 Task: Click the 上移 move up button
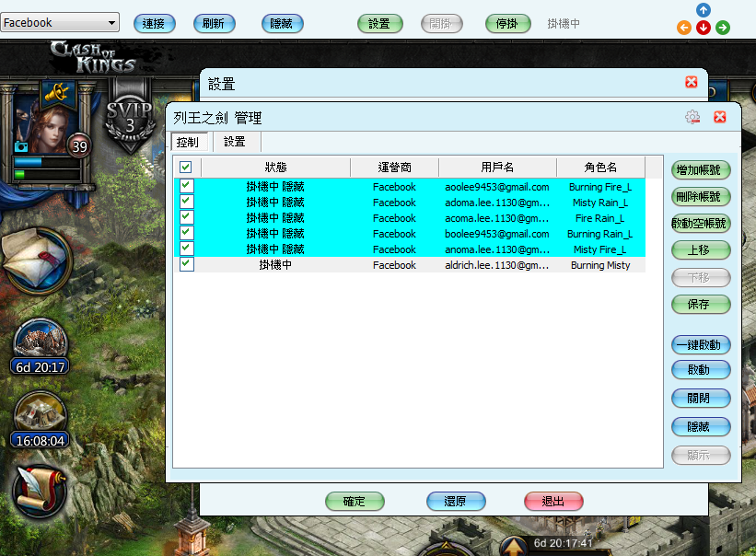701,250
